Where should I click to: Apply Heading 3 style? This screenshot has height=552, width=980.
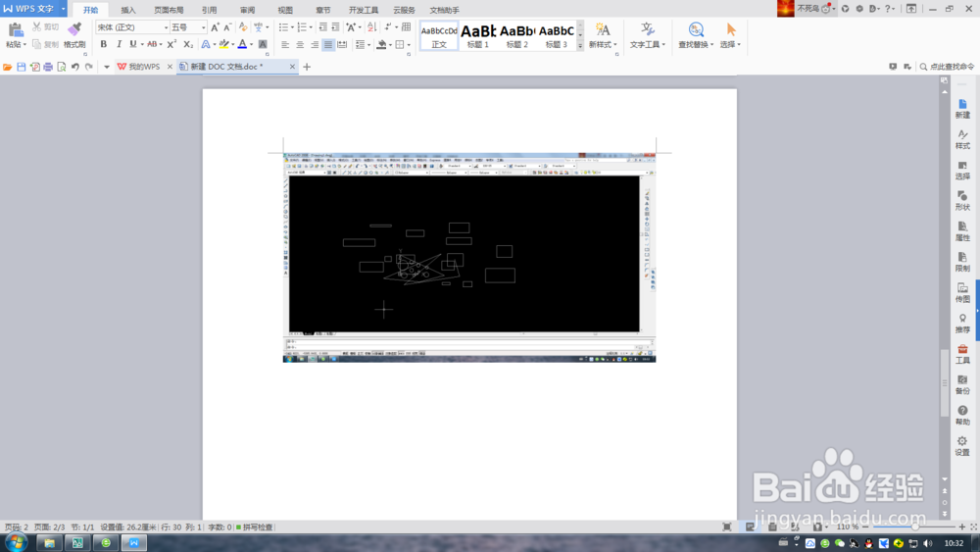557,35
